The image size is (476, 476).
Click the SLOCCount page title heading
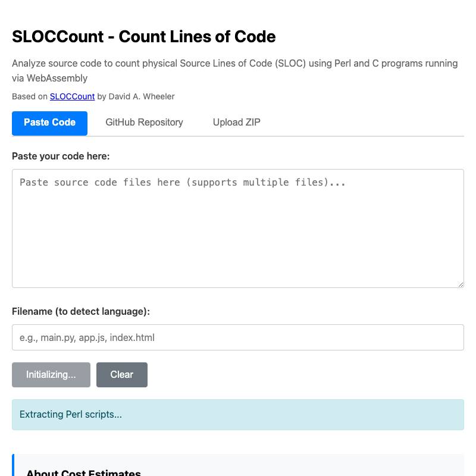click(144, 36)
